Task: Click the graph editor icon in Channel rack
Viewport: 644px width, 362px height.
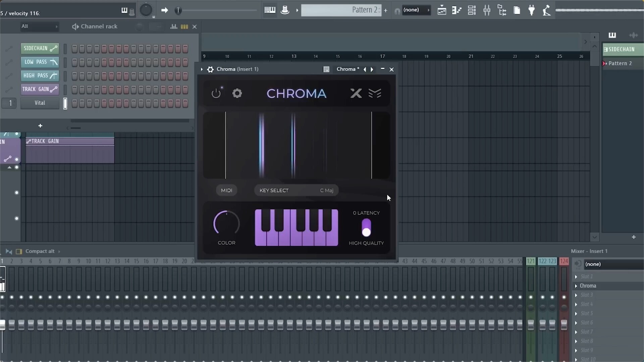Action: coord(174,26)
